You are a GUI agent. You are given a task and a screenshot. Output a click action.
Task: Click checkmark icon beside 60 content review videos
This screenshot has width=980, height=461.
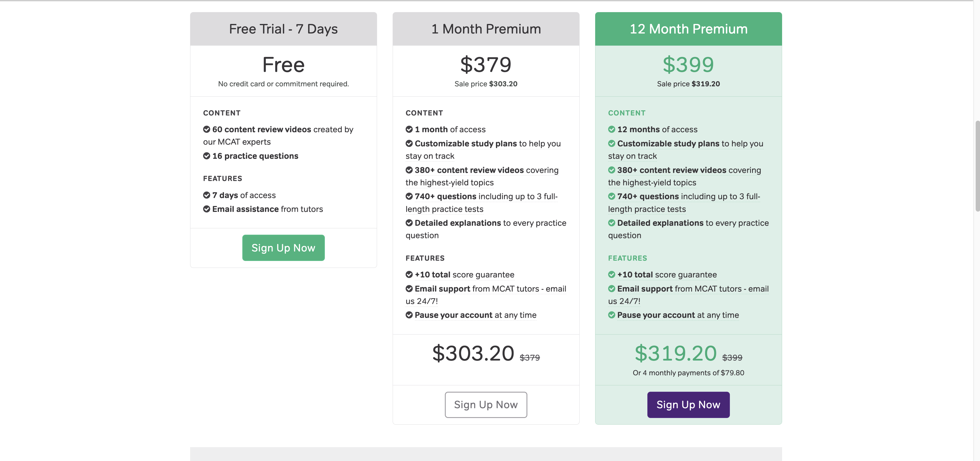[x=207, y=129]
